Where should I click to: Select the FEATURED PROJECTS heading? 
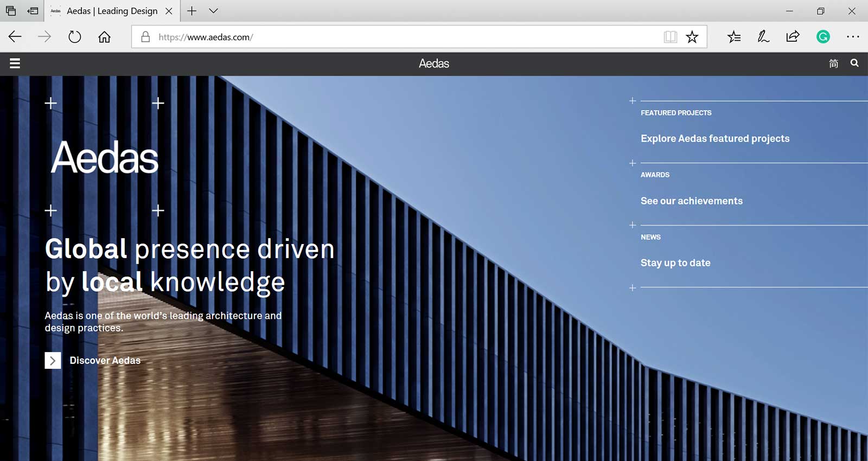(676, 113)
